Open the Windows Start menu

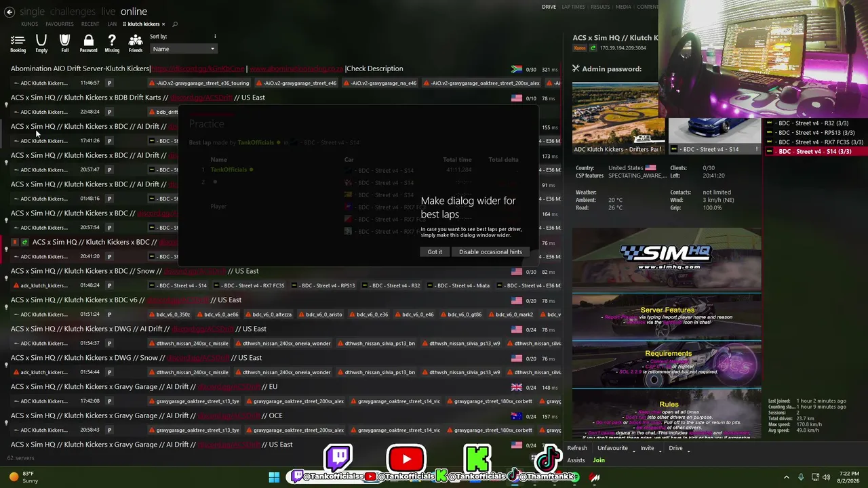274,477
